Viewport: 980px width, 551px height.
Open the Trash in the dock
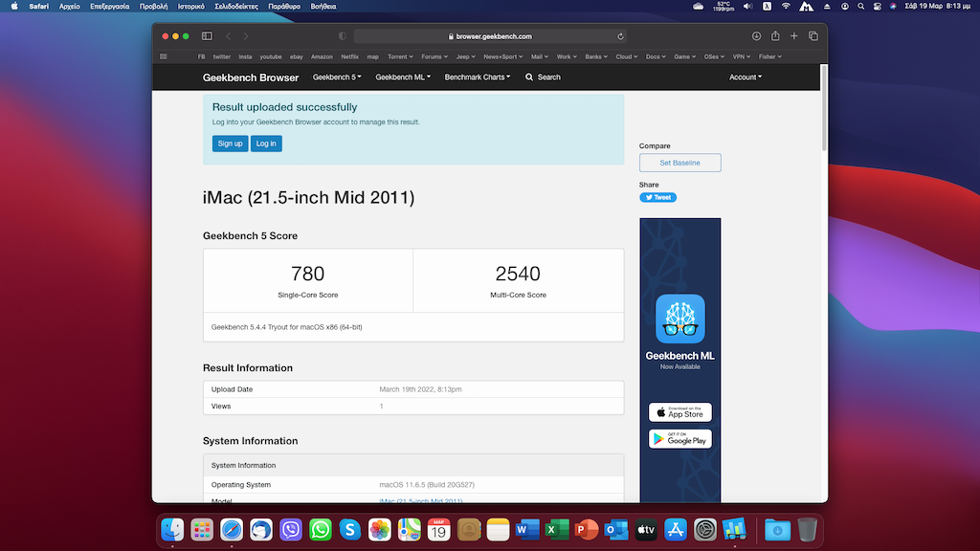tap(808, 530)
